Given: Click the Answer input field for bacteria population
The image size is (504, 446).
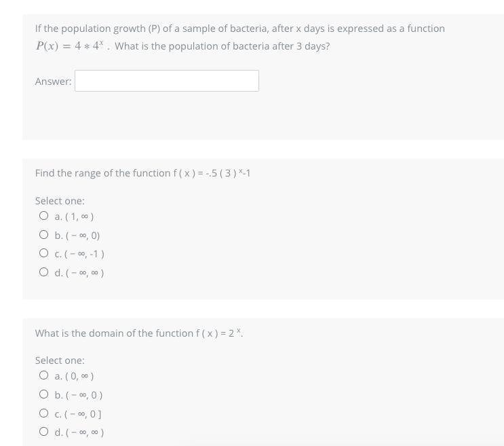Looking at the screenshot, I should pos(166,81).
